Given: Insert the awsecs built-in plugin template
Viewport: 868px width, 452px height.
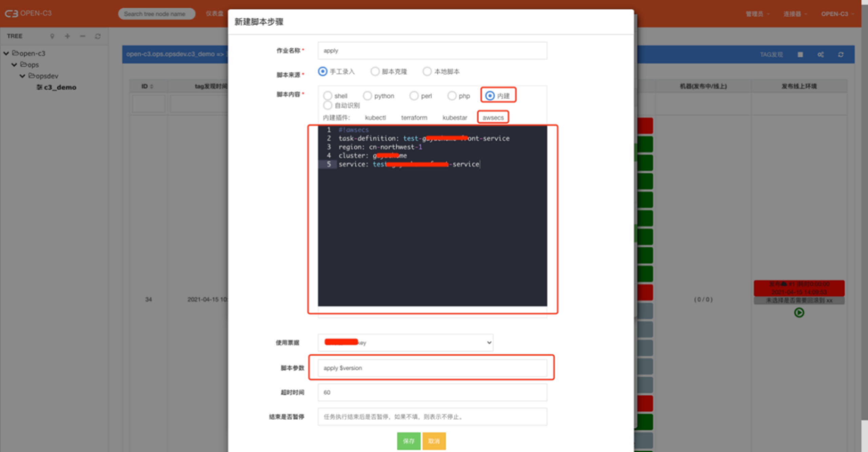Looking at the screenshot, I should tap(493, 118).
